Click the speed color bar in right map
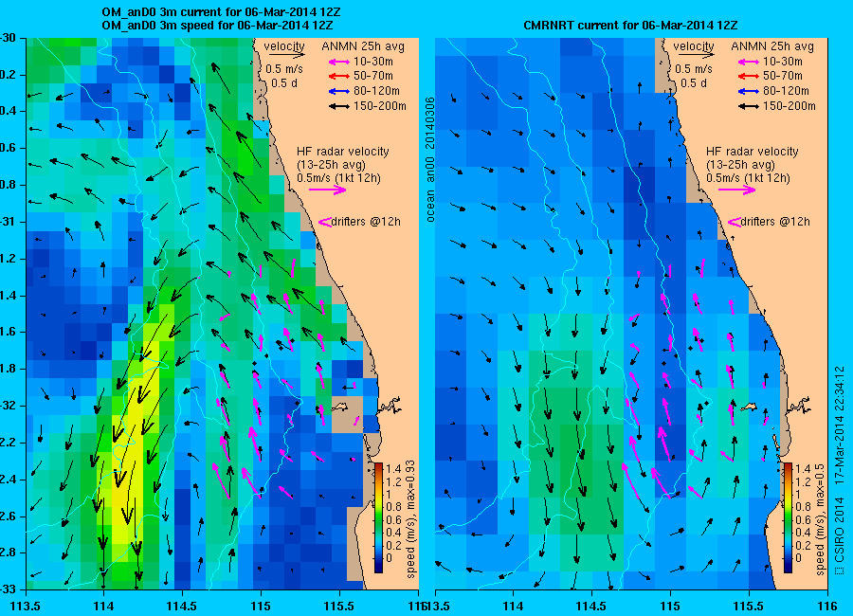 tap(788, 517)
